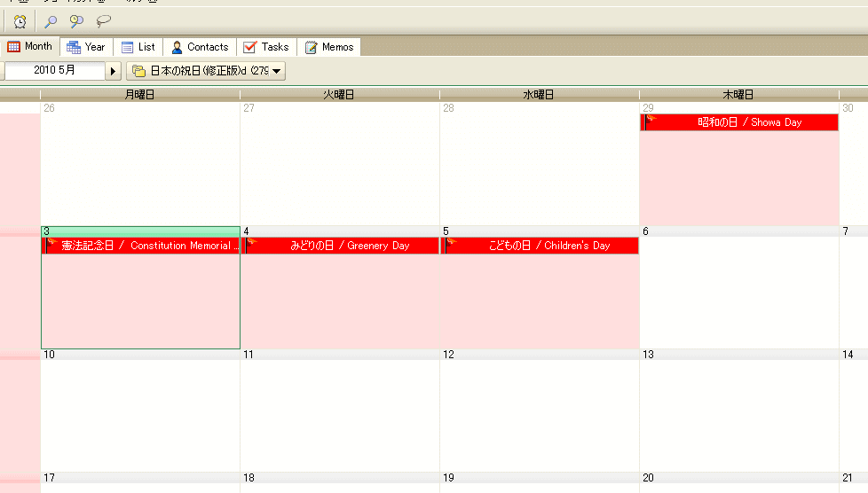This screenshot has height=493, width=868.
Task: Click the flag icon on Showa Day event
Action: coord(651,121)
